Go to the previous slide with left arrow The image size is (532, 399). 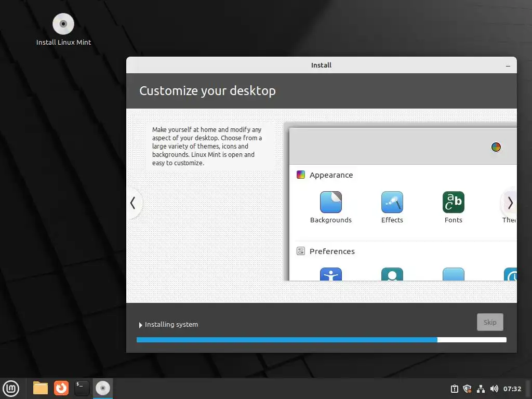(133, 203)
